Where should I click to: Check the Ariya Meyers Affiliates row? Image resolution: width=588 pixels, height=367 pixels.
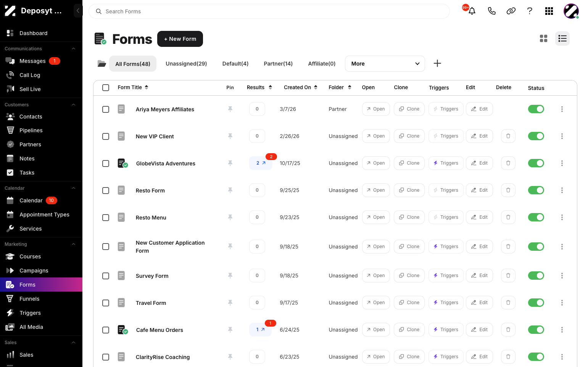pos(106,109)
